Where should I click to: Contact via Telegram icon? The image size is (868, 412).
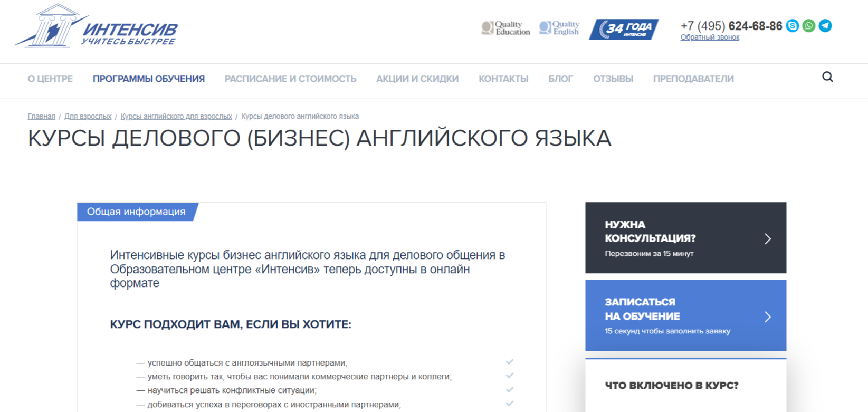pos(825,25)
